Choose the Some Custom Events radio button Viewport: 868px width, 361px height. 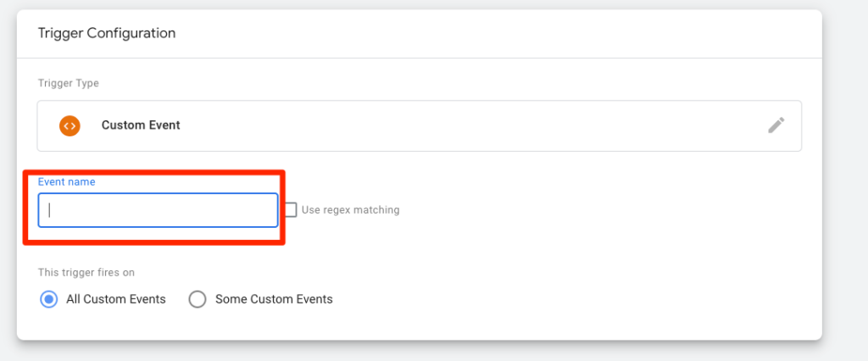tap(198, 299)
